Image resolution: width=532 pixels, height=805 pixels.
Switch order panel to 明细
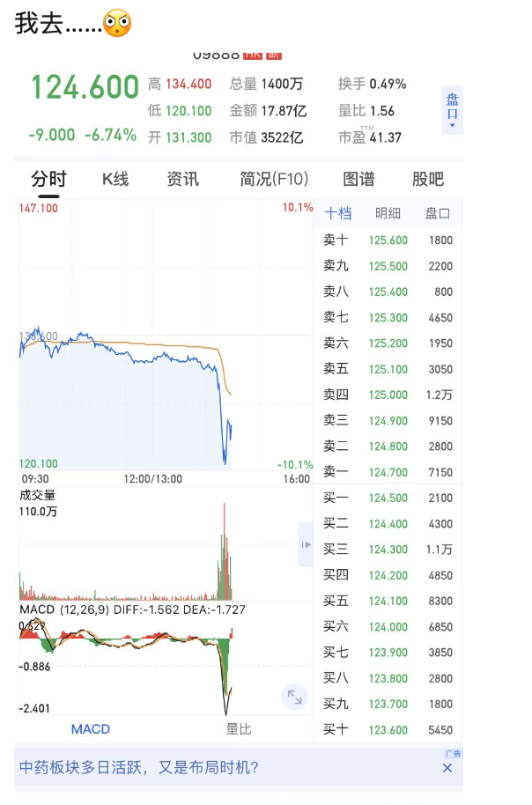388,214
